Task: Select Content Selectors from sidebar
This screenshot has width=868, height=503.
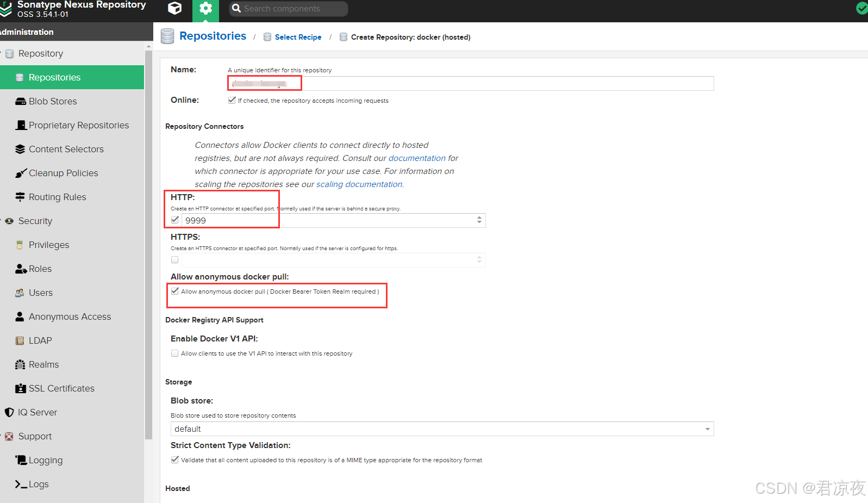Action: click(x=66, y=149)
